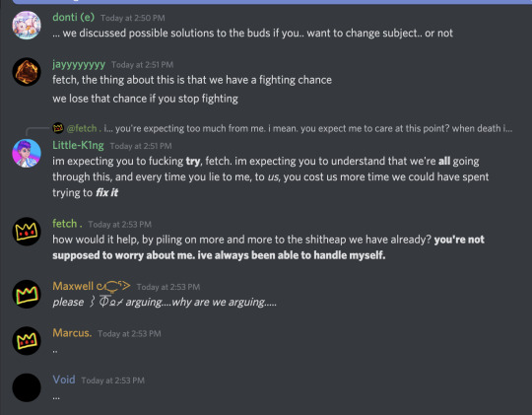532x415 pixels.
Task: Click the donti (e) username
Action: click(x=73, y=17)
